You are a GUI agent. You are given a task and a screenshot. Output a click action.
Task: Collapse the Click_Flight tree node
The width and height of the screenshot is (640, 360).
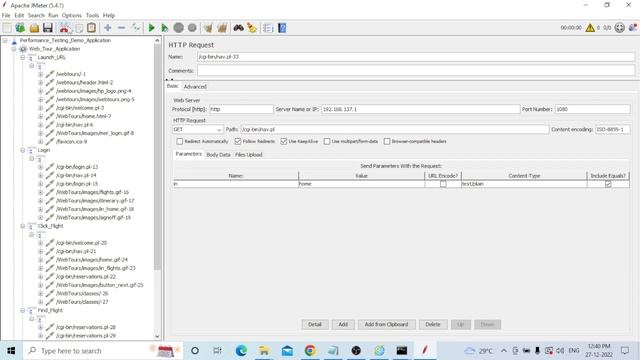click(23, 226)
